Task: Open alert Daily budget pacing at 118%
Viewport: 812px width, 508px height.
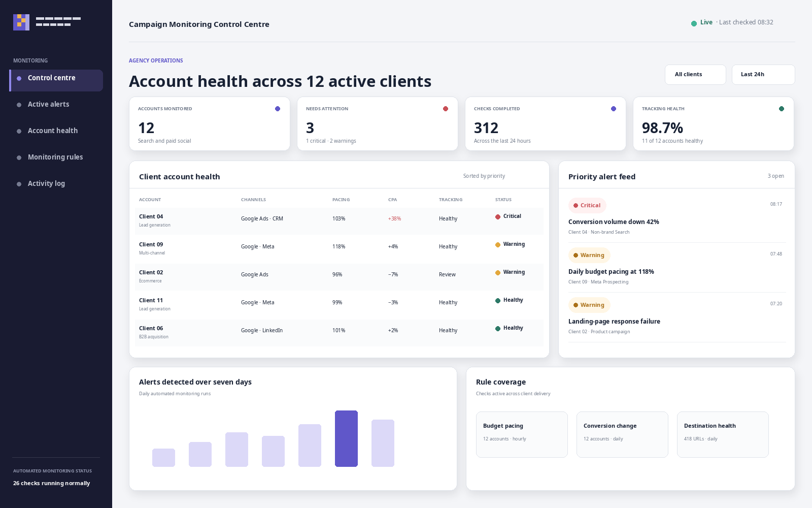Action: pyautogui.click(x=611, y=272)
